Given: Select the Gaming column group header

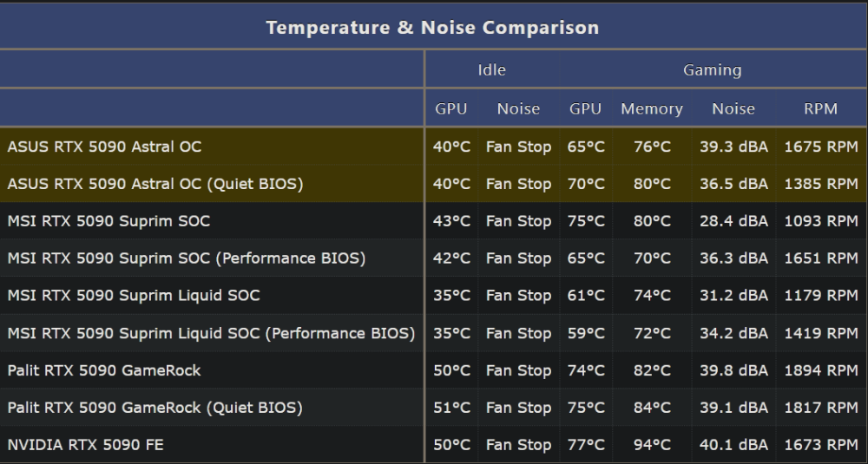Looking at the screenshot, I should [x=712, y=69].
